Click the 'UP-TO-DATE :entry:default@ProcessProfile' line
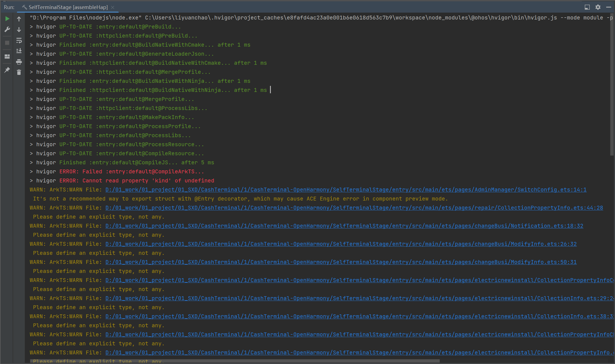 pyautogui.click(x=115, y=126)
